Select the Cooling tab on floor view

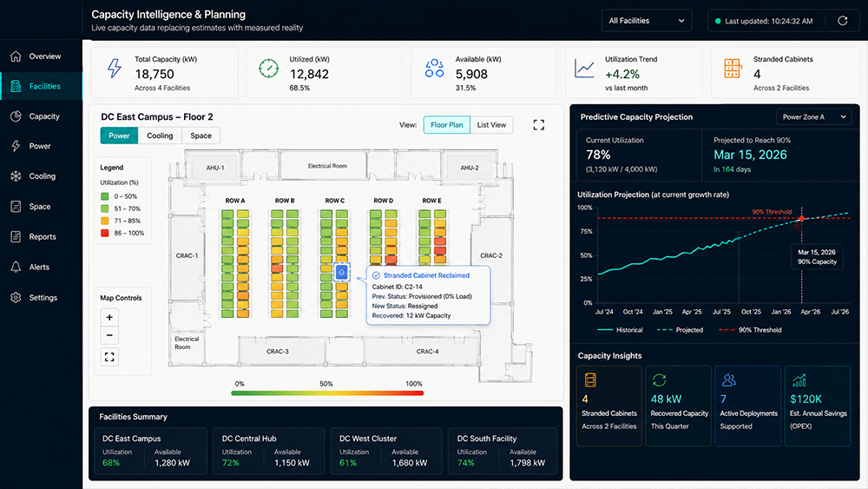(x=160, y=135)
